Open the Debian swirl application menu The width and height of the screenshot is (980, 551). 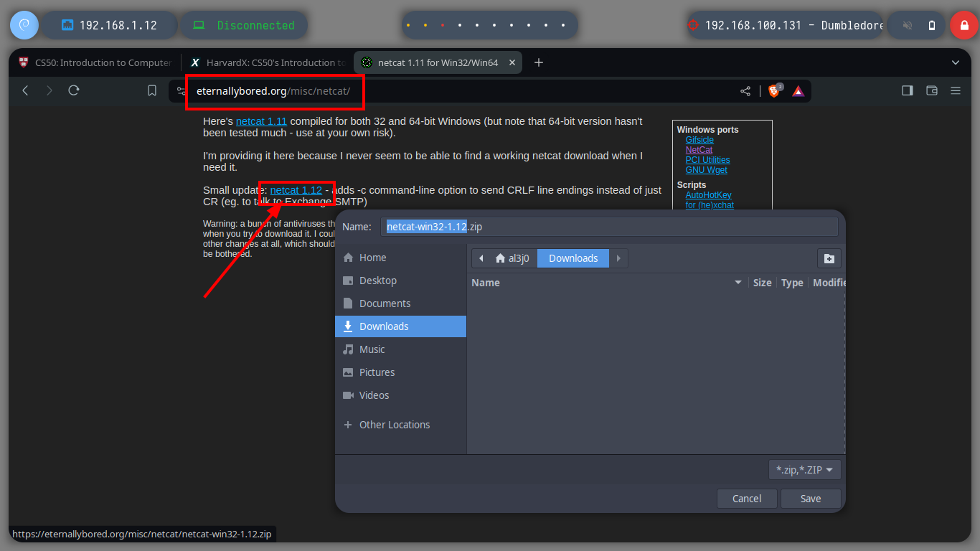tap(24, 25)
